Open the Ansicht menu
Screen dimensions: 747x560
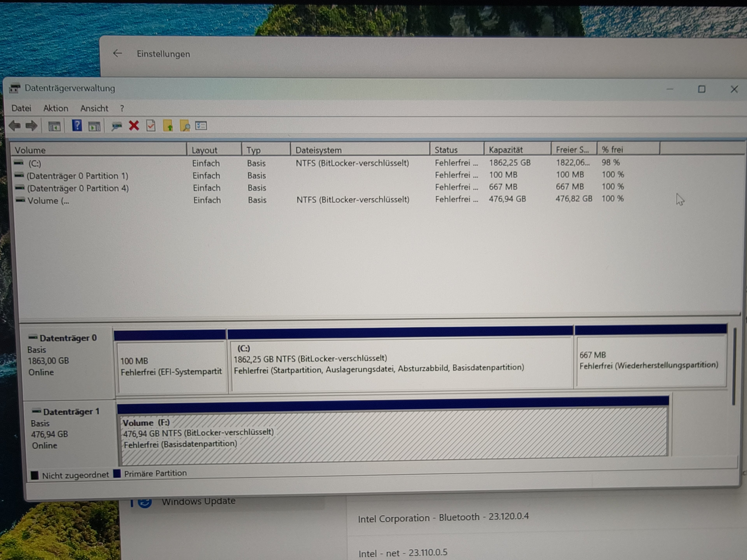pyautogui.click(x=94, y=108)
